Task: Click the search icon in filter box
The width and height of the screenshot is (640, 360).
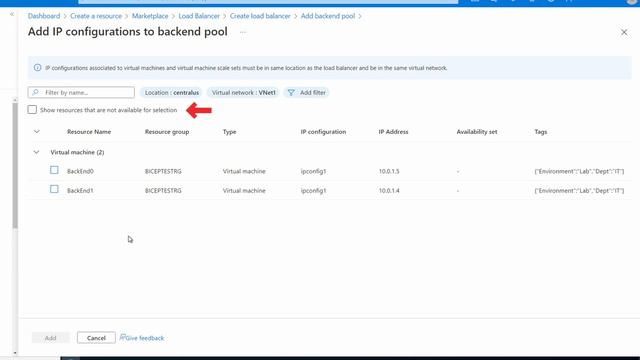Action: 36,93
